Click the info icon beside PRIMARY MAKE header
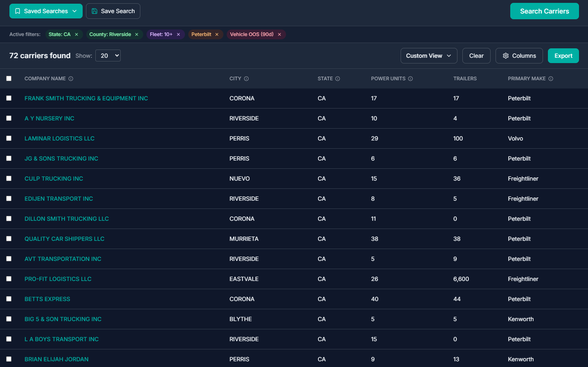 click(x=551, y=78)
